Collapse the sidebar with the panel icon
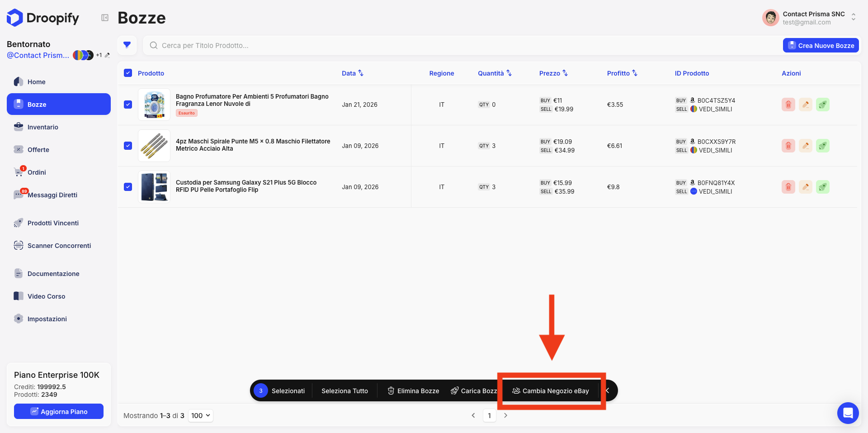The image size is (868, 433). pos(105,18)
